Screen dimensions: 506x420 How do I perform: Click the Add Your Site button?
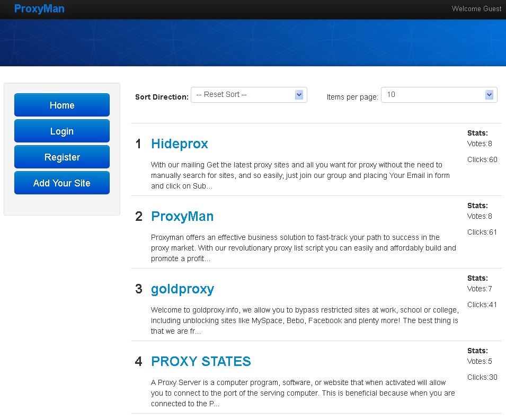pyautogui.click(x=62, y=183)
